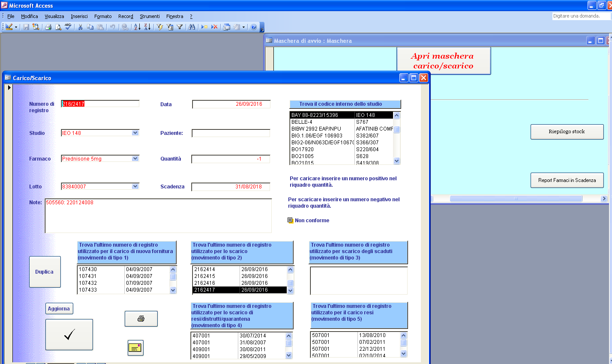
Task: Select 107432 in tipo 1 list
Action: 123,283
